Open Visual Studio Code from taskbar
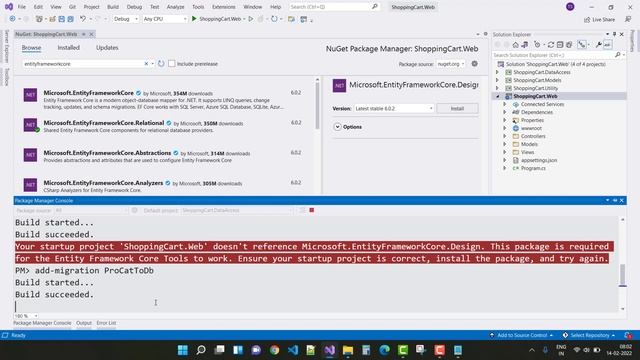This screenshot has height=360, width=640. coord(293,350)
